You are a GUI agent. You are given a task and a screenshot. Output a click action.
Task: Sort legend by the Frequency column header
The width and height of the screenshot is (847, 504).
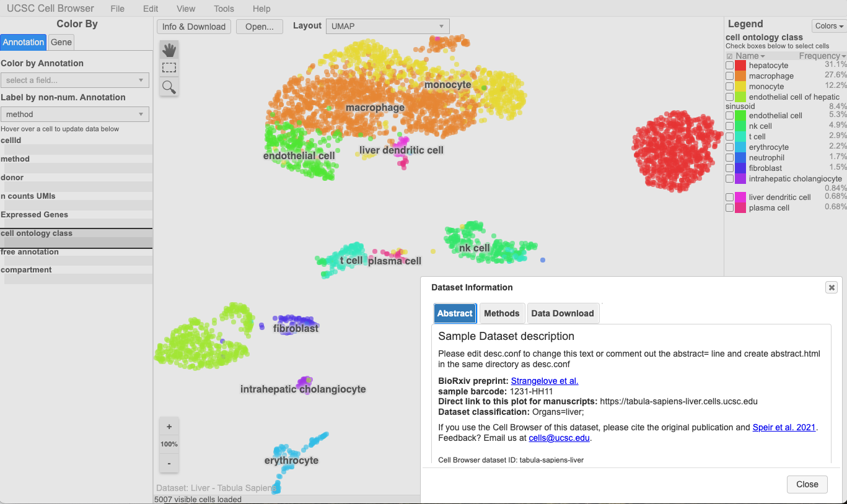[x=821, y=56]
